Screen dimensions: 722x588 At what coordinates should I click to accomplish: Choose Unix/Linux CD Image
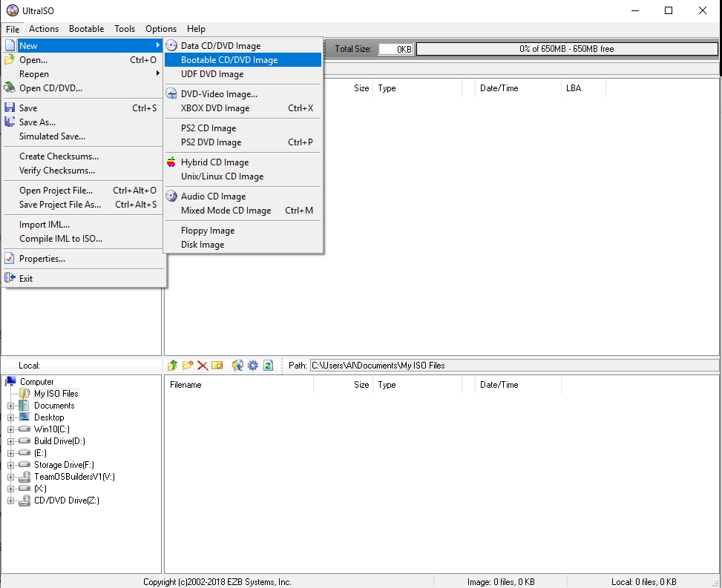tap(243, 176)
